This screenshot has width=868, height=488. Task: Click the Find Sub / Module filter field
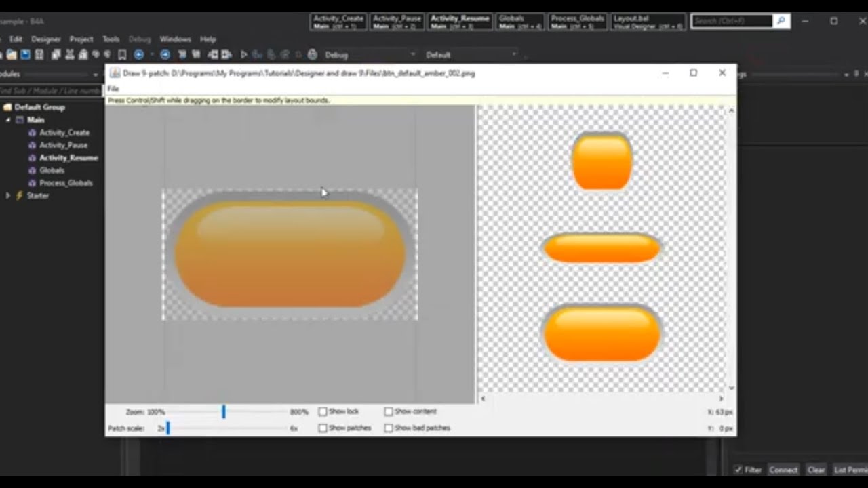[x=50, y=91]
